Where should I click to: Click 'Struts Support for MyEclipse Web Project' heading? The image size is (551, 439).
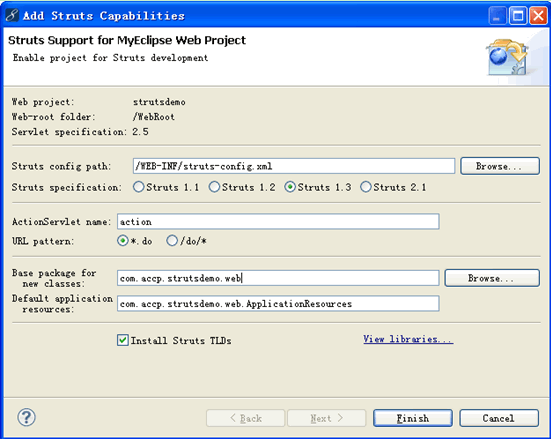click(x=127, y=40)
